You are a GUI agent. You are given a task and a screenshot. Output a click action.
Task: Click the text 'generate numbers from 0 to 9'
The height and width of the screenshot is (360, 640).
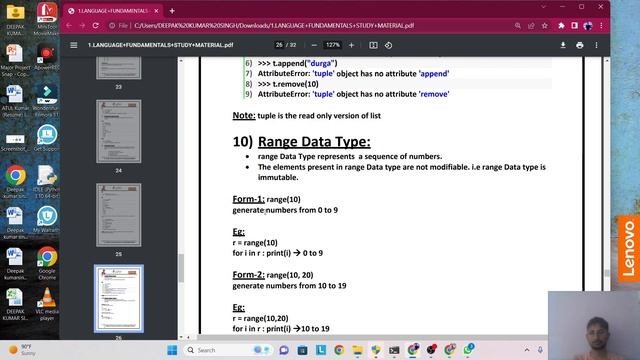(285, 210)
